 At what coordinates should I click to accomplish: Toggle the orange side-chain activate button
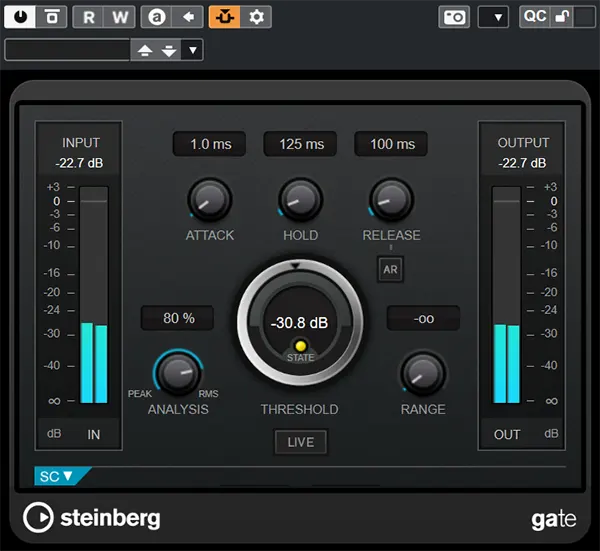[225, 17]
